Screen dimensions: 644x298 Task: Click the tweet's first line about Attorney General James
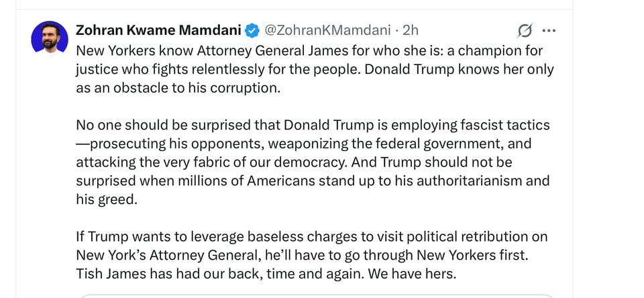pyautogui.click(x=309, y=51)
